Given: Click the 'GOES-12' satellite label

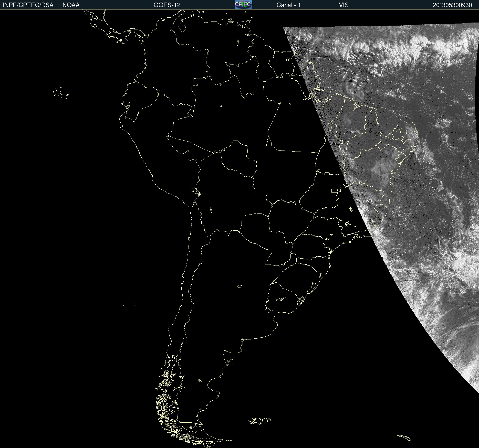Looking at the screenshot, I should [x=167, y=5].
